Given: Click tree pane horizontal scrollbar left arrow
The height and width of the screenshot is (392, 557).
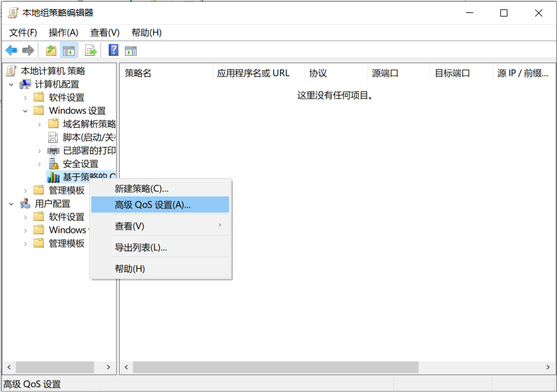Looking at the screenshot, I should (9, 367).
